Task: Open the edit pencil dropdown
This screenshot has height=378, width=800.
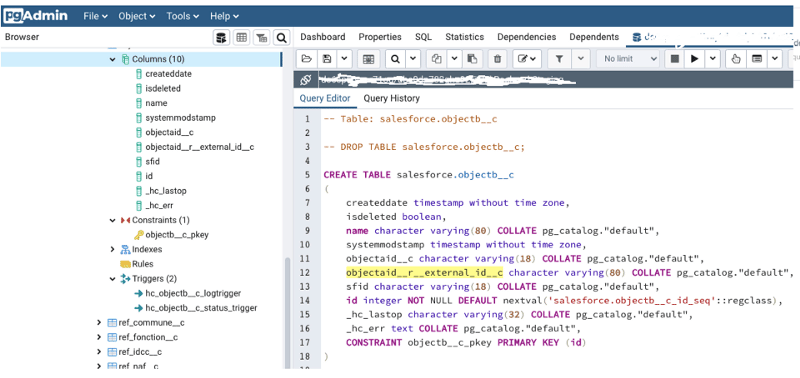Action: [527, 59]
